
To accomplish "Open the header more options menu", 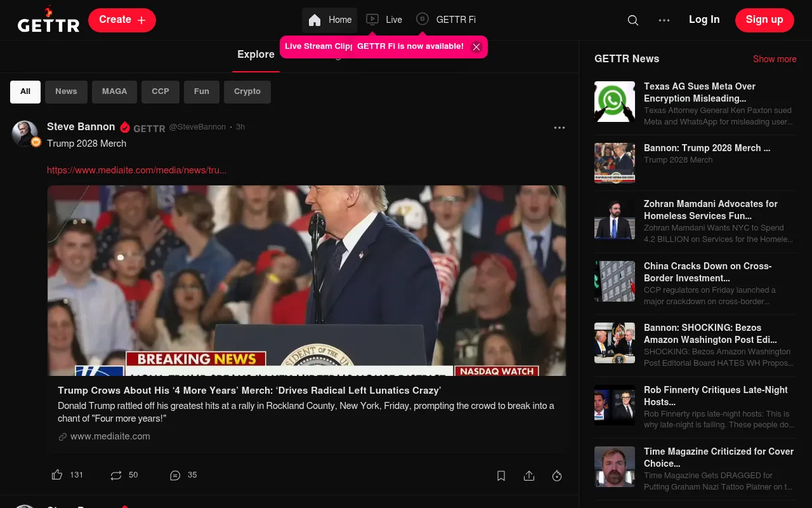I will (x=664, y=20).
